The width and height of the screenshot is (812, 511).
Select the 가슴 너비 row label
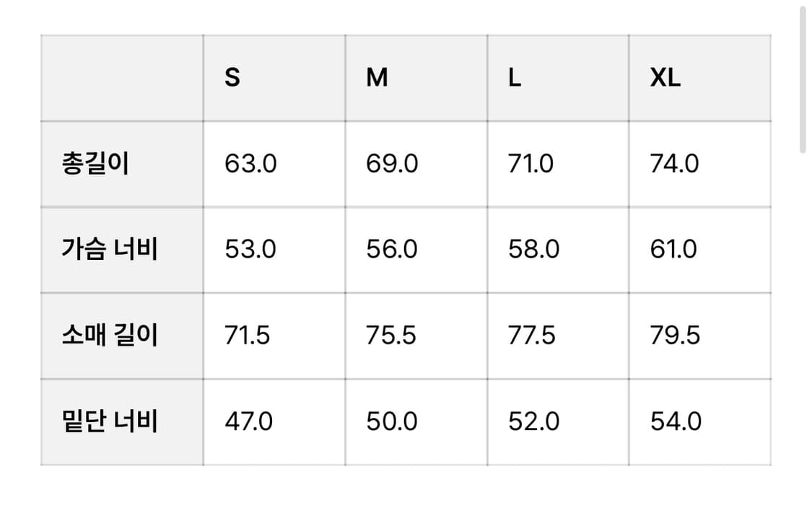coord(109,250)
